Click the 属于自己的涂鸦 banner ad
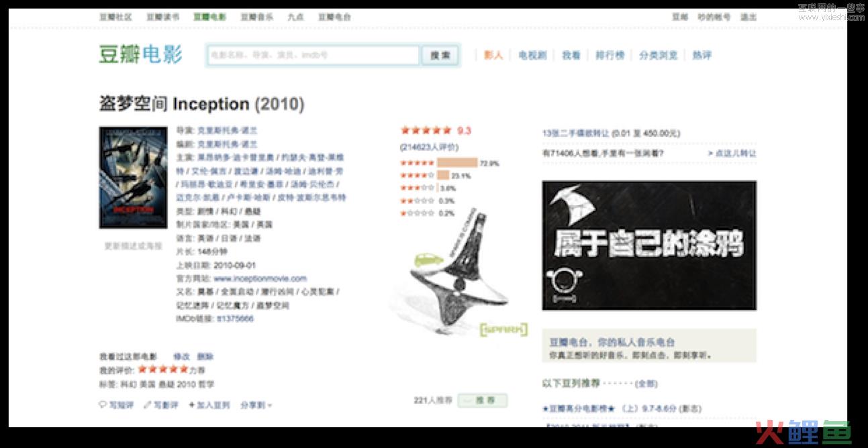The width and height of the screenshot is (868, 448). coord(649,245)
